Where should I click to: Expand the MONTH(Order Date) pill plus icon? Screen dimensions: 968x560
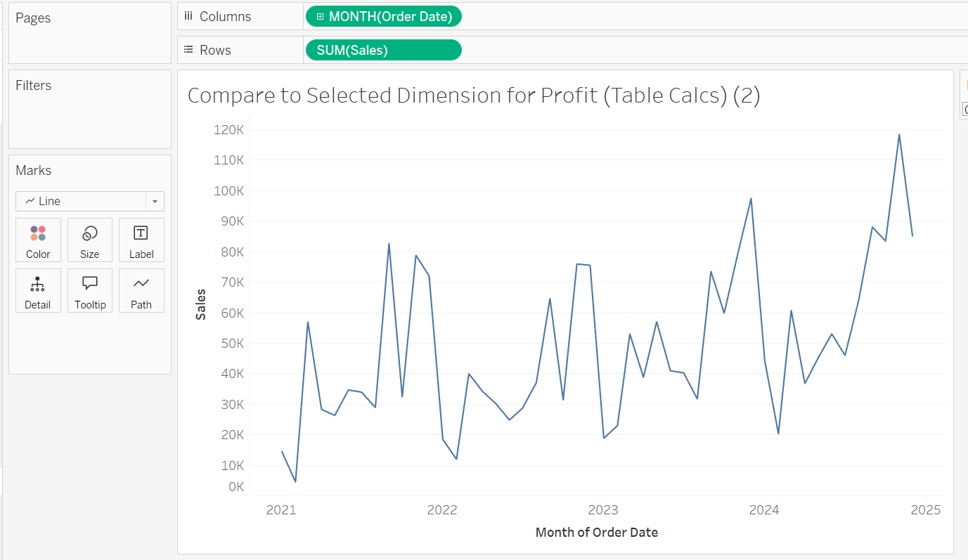coord(320,16)
